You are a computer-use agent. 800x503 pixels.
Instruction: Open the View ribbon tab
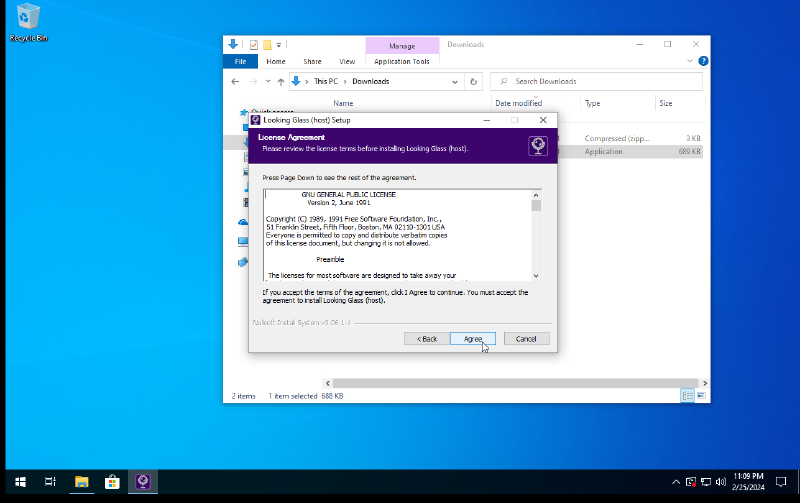click(347, 61)
